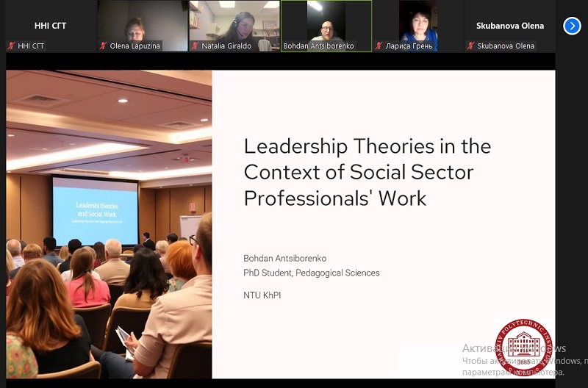Click the 'Bohdan Antsiborenko' author line on slide
The height and width of the screenshot is (388, 588).
tap(285, 258)
